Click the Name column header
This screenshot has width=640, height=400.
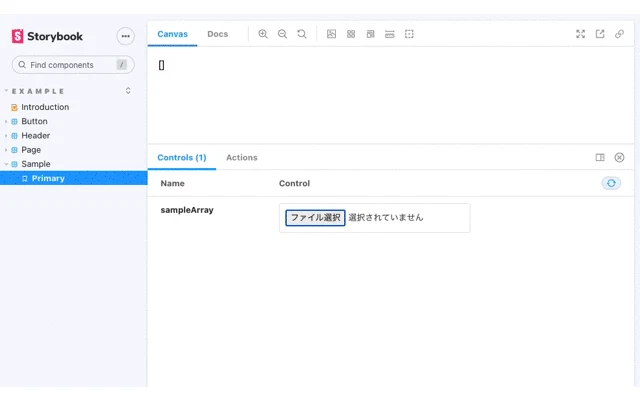172,184
